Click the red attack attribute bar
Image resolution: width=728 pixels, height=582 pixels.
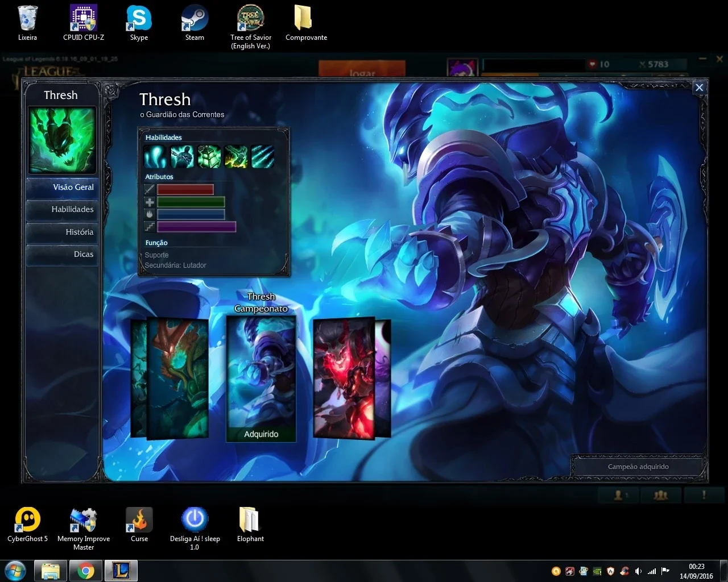coord(185,189)
